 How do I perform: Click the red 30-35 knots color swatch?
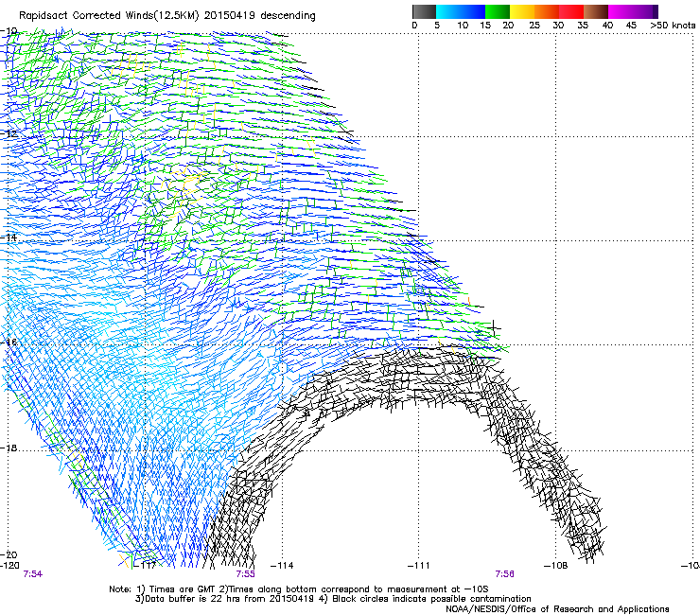click(571, 11)
